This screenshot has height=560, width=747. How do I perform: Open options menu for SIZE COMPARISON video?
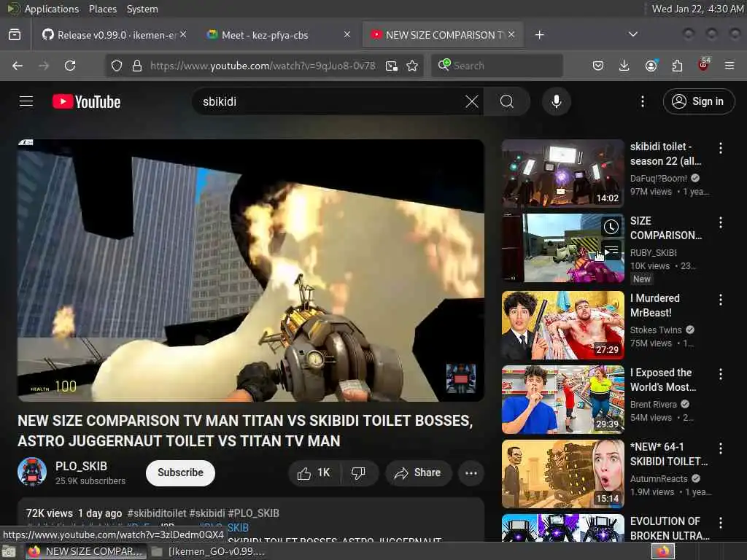click(x=720, y=222)
